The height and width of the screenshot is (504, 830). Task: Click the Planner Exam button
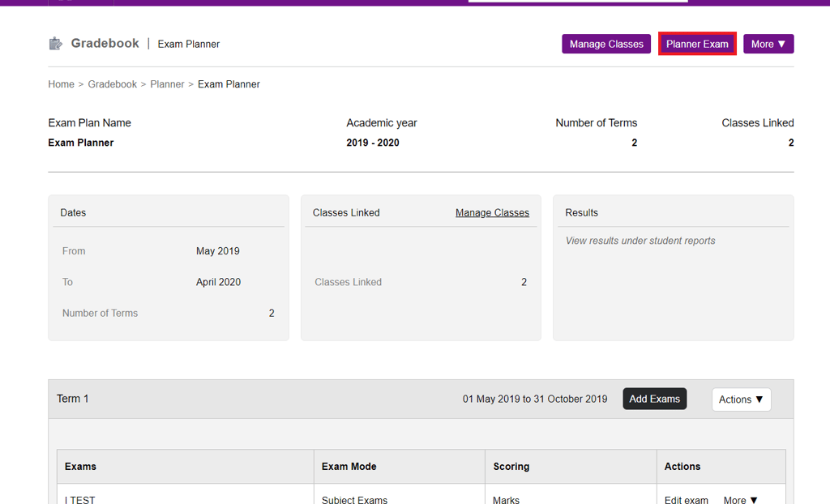coord(697,44)
